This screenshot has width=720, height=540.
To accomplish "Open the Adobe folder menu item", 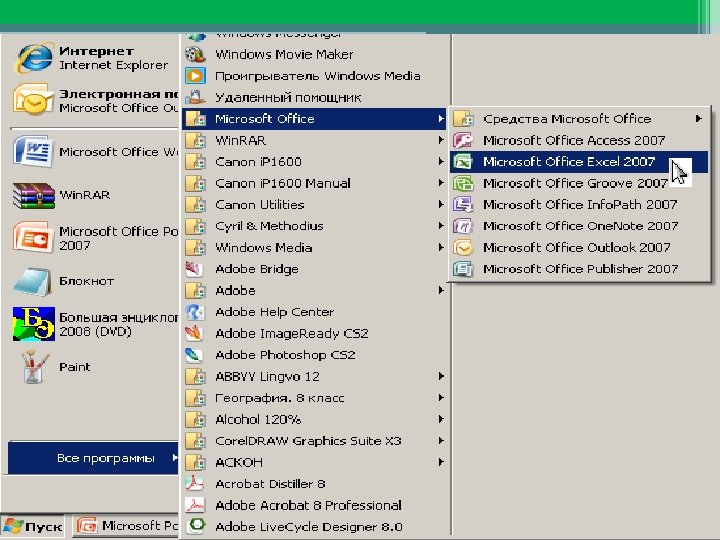I will pyautogui.click(x=315, y=291).
